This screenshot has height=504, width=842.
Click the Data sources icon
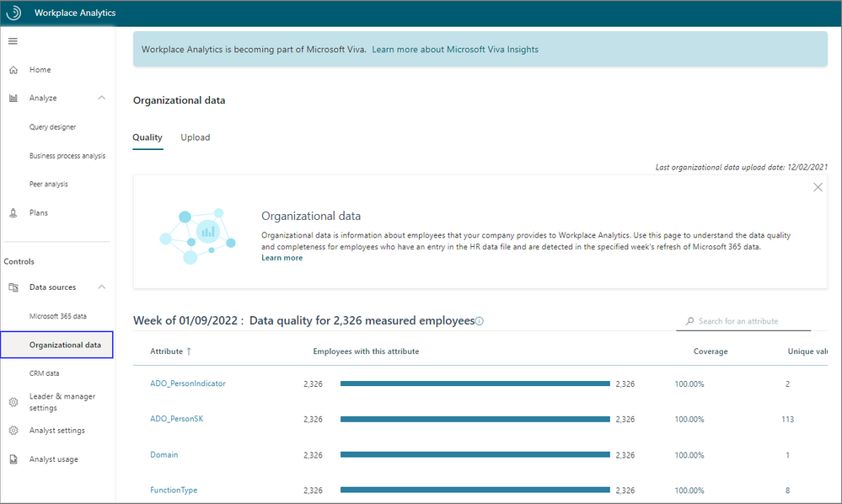click(13, 287)
